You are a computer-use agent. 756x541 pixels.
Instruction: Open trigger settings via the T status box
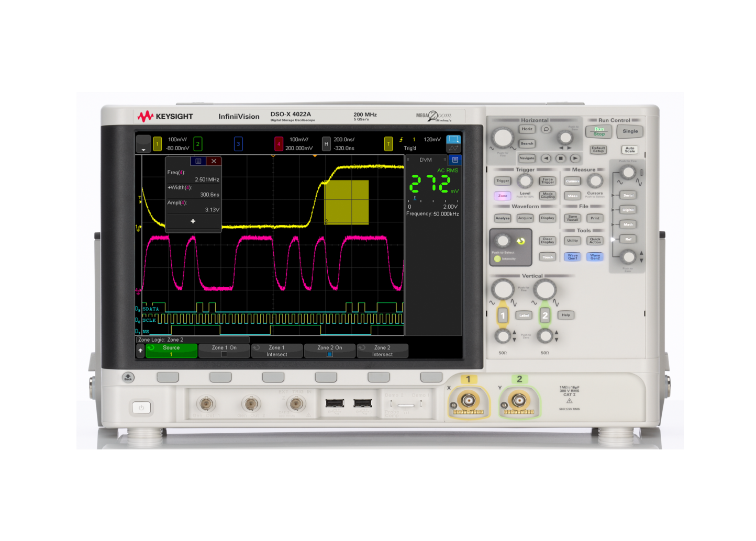(388, 143)
